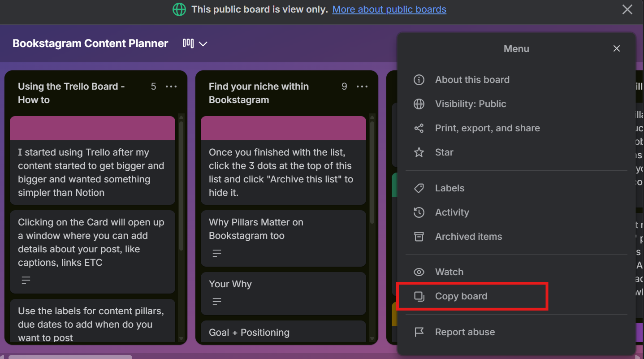
Task: Click pink cover of 'I started using Trello' card
Action: (92, 128)
